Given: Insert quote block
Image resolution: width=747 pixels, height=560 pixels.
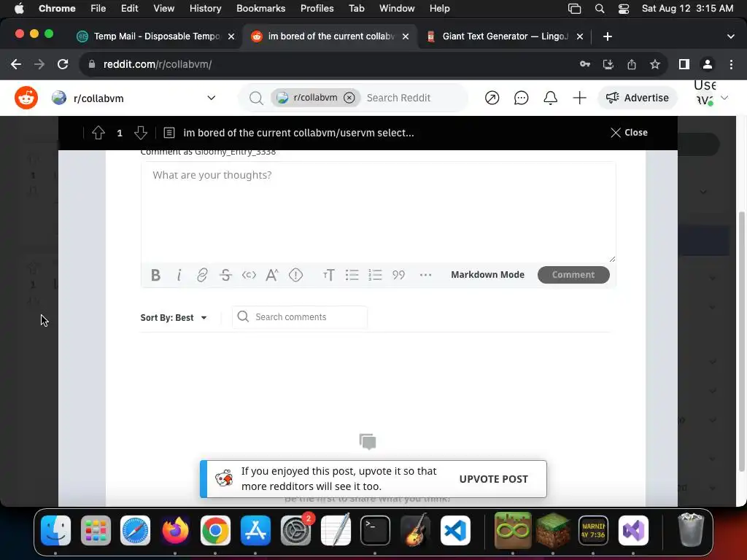Looking at the screenshot, I should [399, 275].
